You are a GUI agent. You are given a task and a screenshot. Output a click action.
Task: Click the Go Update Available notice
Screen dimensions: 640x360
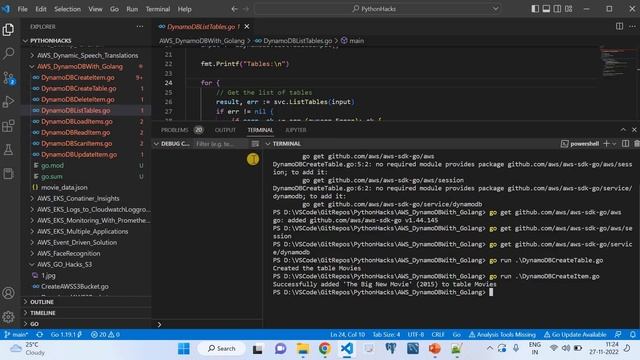[x=575, y=334]
